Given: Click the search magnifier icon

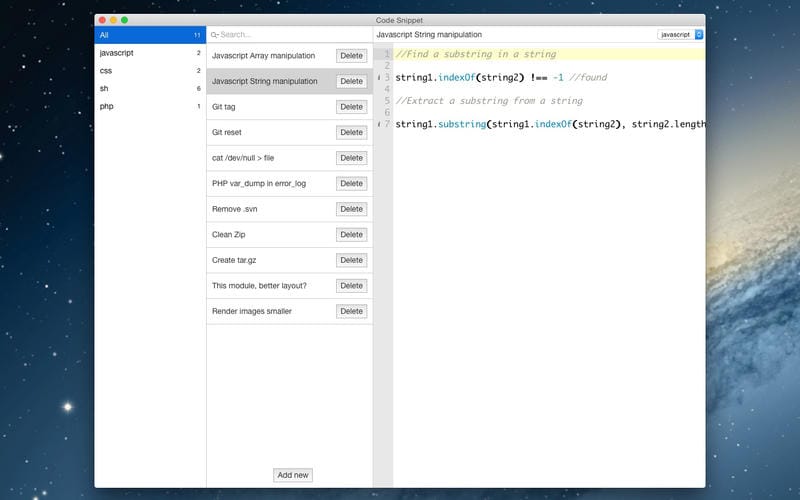Looking at the screenshot, I should point(214,35).
